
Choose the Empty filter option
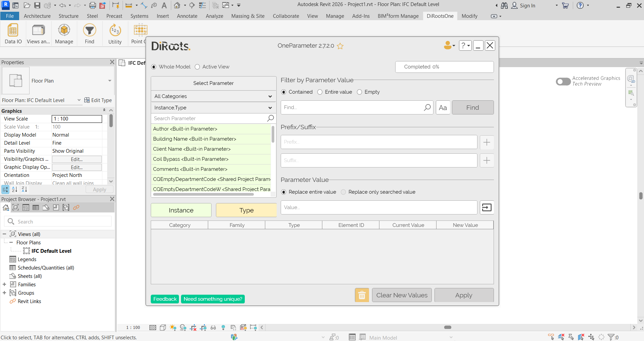tap(360, 92)
